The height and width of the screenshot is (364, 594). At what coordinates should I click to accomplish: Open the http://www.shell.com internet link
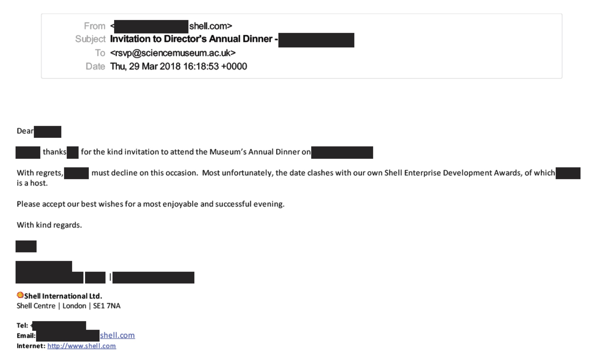[x=82, y=346]
